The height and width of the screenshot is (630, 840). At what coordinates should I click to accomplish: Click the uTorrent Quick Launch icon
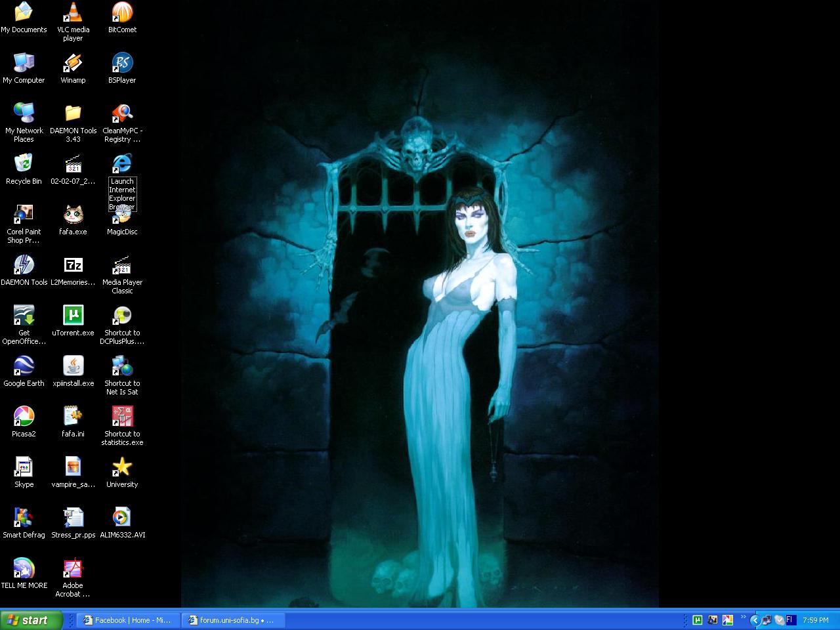point(698,620)
